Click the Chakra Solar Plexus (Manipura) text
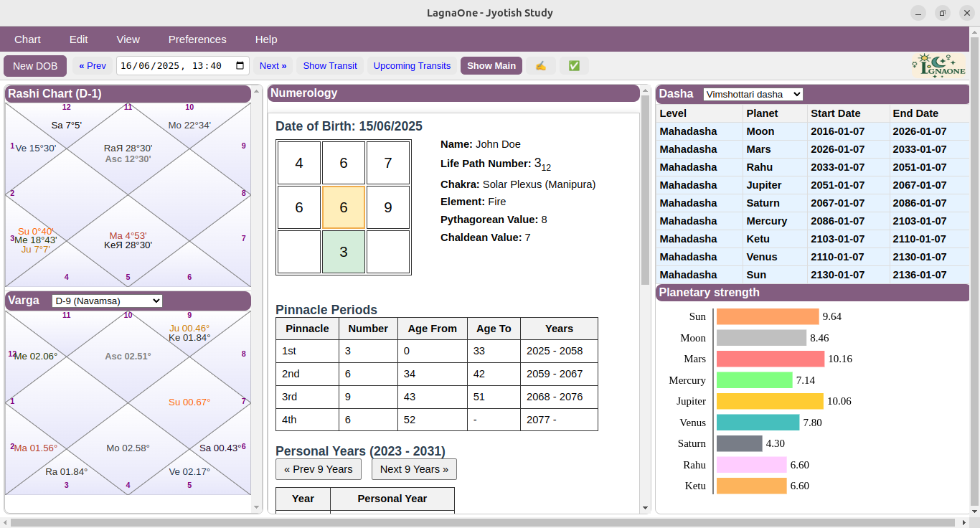 click(x=518, y=184)
